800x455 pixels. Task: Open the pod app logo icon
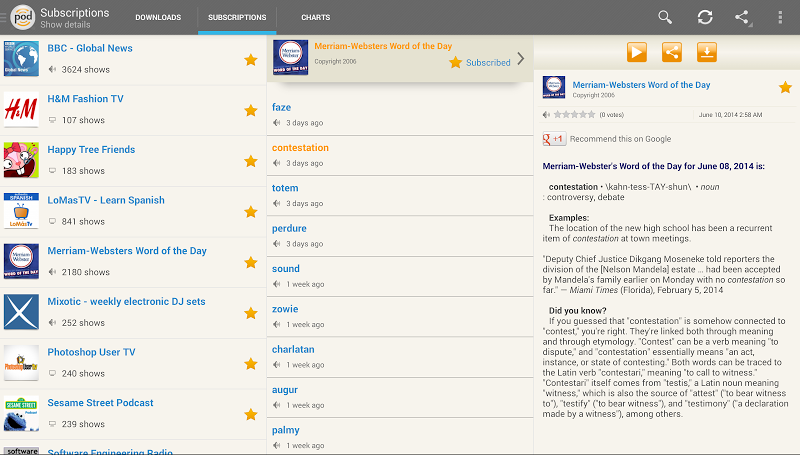tap(22, 16)
